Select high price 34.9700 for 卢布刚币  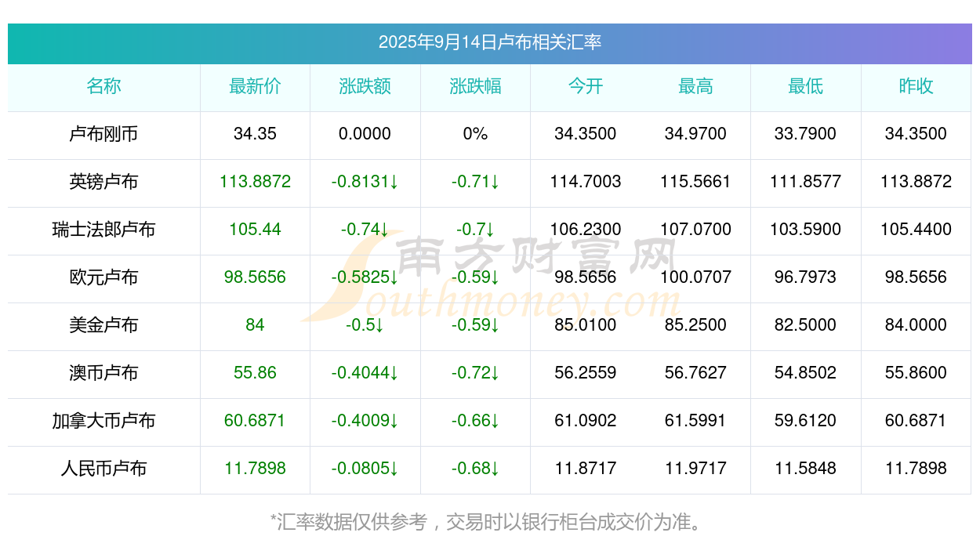pos(695,134)
